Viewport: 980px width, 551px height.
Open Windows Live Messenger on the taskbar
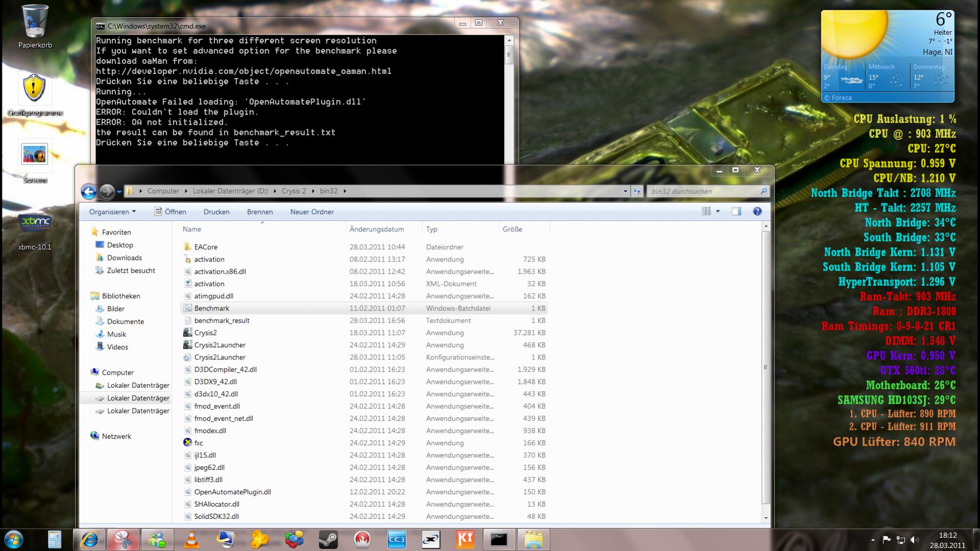click(x=157, y=540)
